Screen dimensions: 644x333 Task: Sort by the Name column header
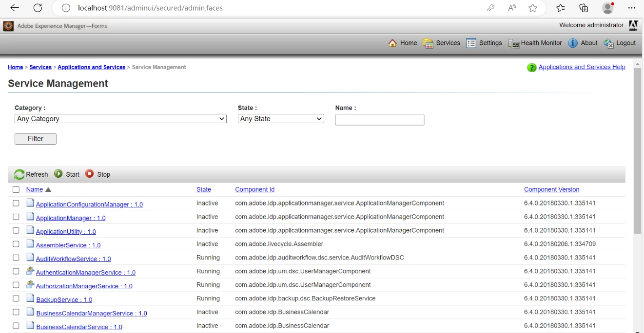(35, 189)
